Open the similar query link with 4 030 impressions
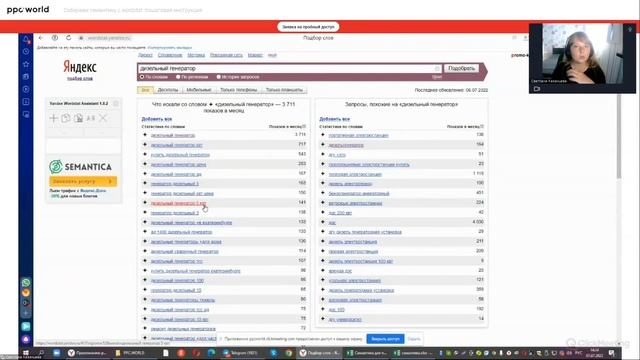The height and width of the screenshot is (360, 640). [332, 222]
